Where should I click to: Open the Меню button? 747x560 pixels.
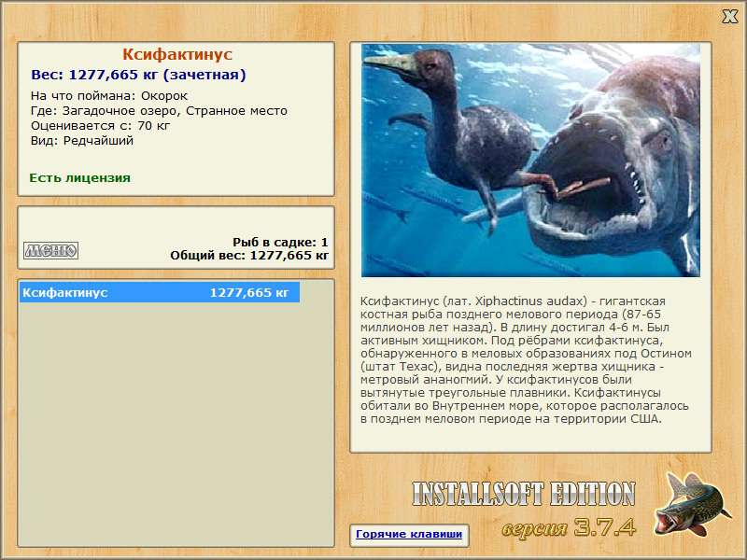[x=51, y=250]
